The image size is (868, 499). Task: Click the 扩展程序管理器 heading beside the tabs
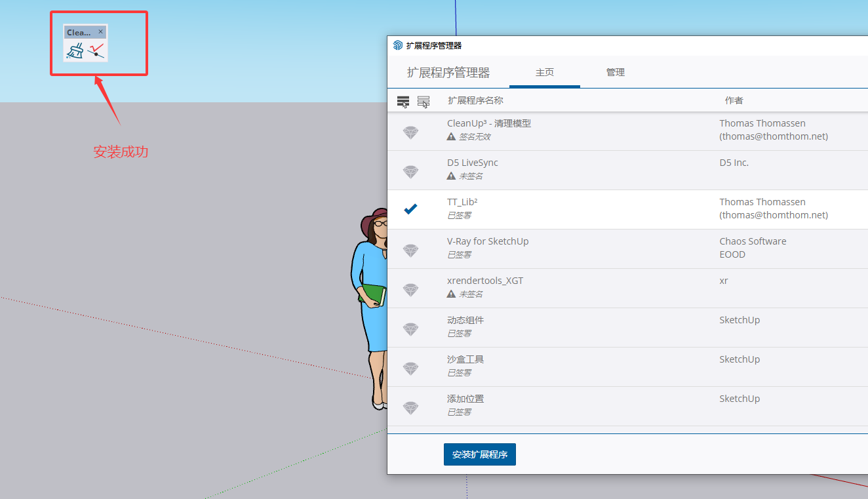[448, 73]
